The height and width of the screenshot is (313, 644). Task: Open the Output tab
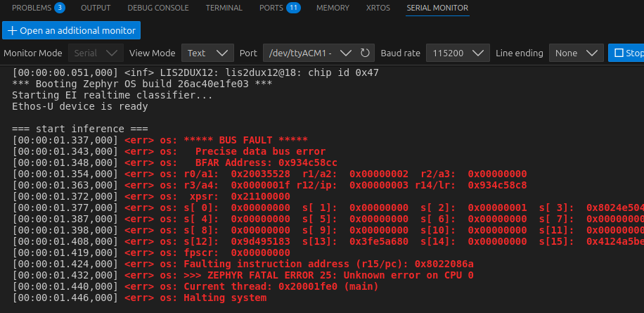[x=96, y=8]
